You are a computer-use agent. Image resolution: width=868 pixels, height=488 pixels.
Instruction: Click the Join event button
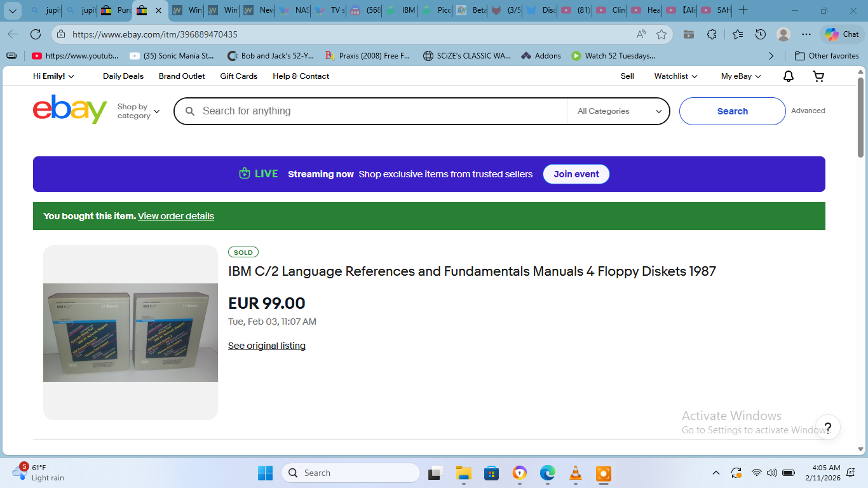click(x=576, y=174)
